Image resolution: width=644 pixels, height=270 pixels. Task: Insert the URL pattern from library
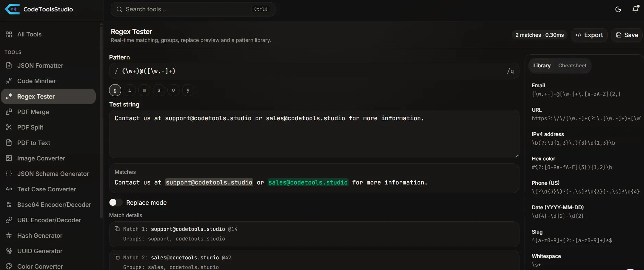[585, 114]
